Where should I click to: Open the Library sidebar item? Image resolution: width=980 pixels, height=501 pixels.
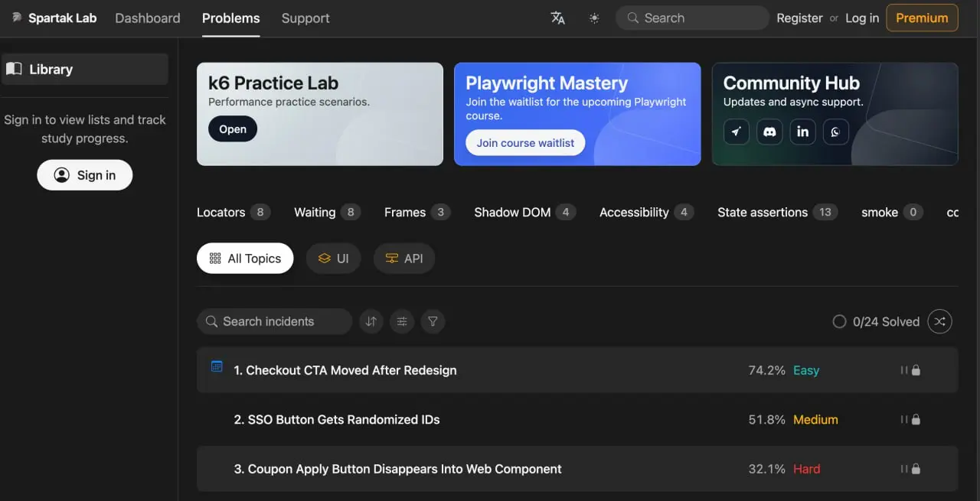tap(85, 69)
